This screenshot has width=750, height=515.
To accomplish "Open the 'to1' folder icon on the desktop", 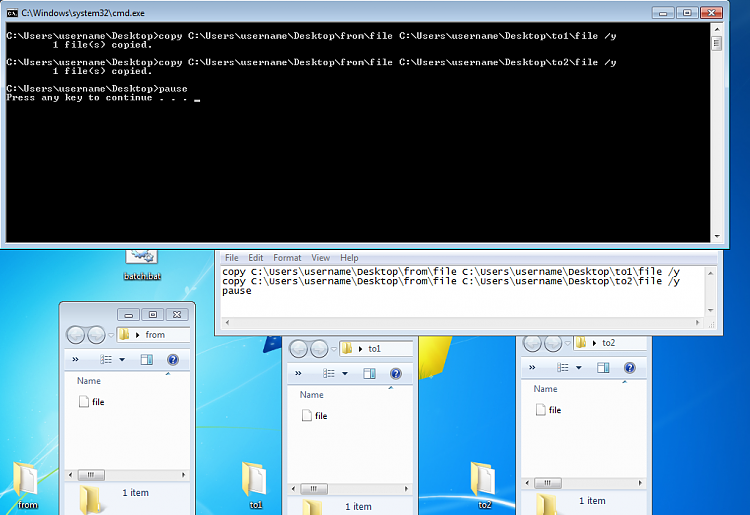I will tap(254, 485).
